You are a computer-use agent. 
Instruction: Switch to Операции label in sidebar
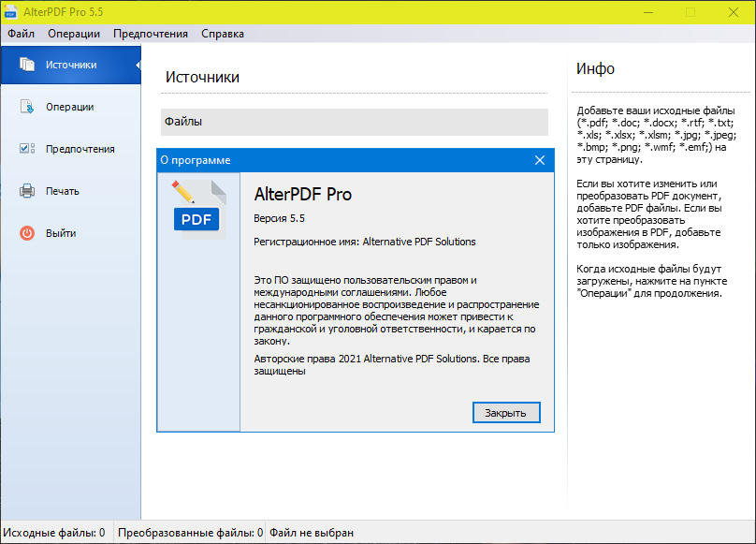[x=70, y=107]
